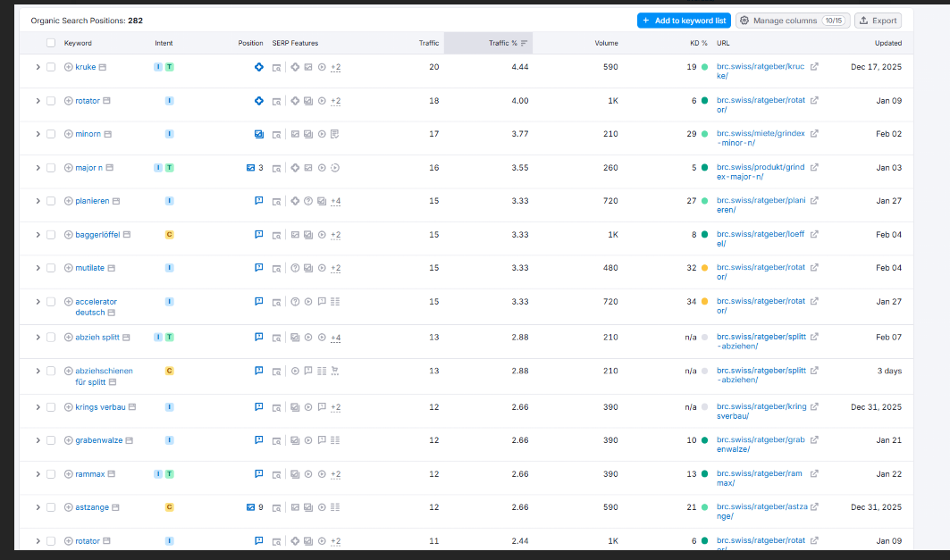Open external link icon for the astzange URL
The height and width of the screenshot is (560, 950).
814,507
